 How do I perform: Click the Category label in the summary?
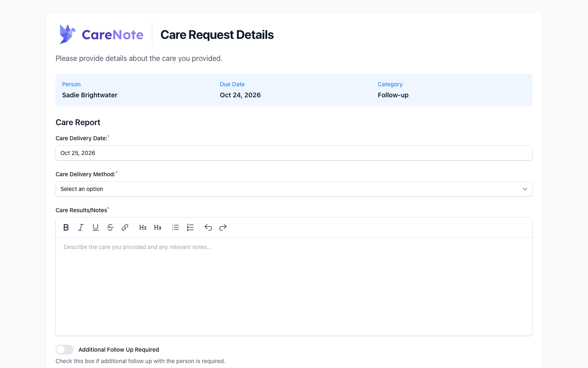(x=390, y=84)
